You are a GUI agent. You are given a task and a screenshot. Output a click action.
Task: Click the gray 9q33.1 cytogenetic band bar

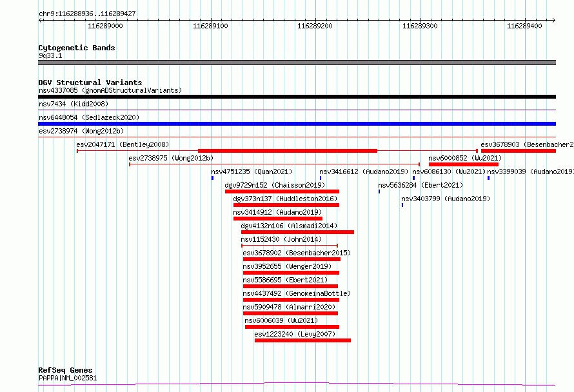click(297, 63)
